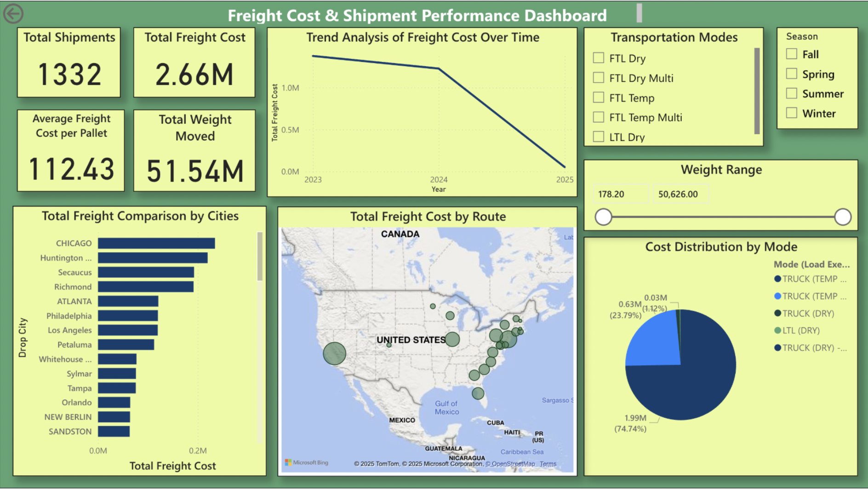Click the Microsoft Bing logo
Screen dimensions: 868x489
pyautogui.click(x=307, y=462)
